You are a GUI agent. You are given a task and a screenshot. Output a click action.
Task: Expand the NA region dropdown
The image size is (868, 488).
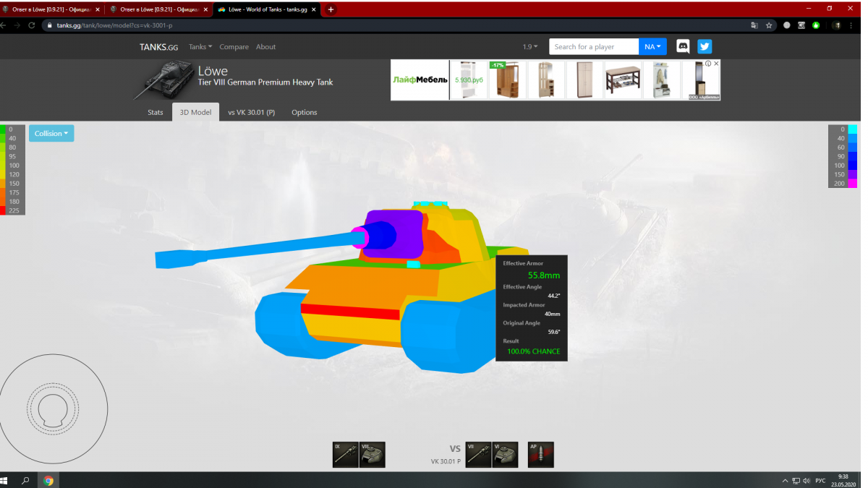tap(653, 46)
